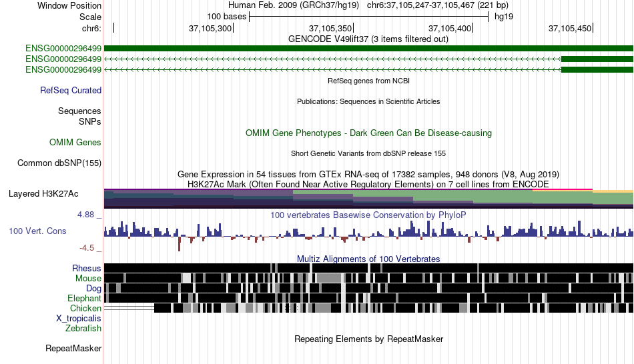Click 100 vertebrates Basewise Conservation title
The height and width of the screenshot is (364, 634).
click(368, 215)
